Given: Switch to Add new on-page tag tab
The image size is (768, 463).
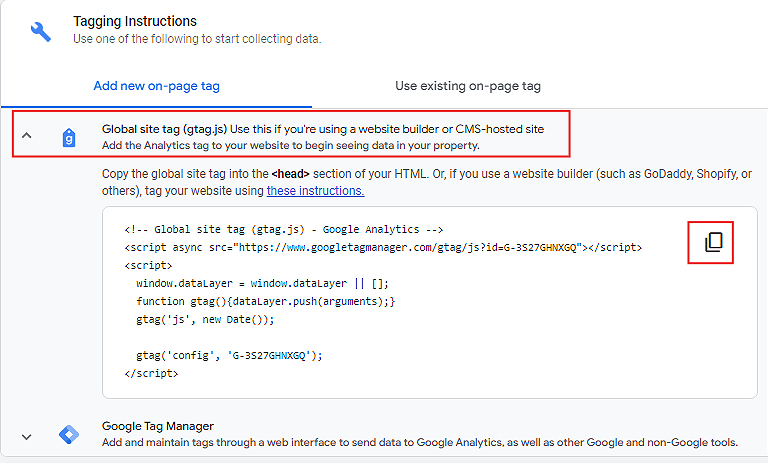Looking at the screenshot, I should click(156, 86).
